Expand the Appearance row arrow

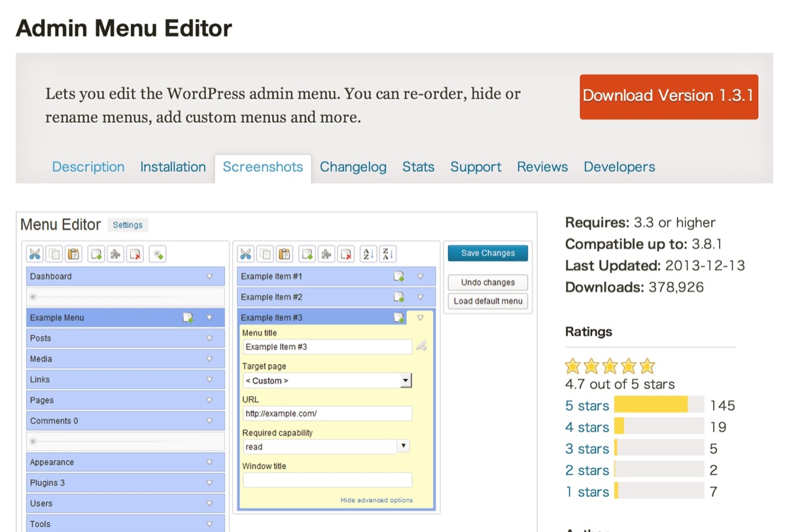(x=210, y=462)
